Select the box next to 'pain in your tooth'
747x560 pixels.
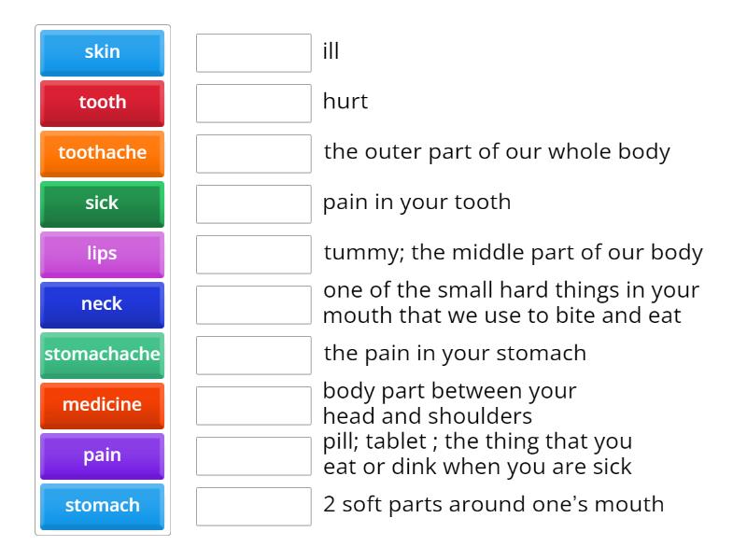(253, 203)
